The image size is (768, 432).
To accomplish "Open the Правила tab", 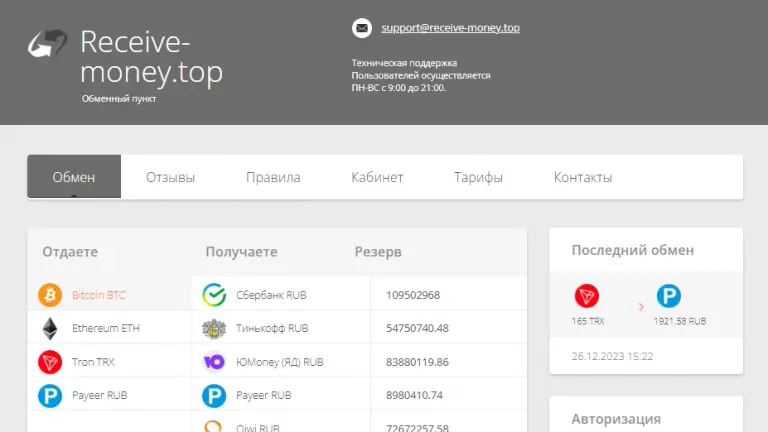I will 273,177.
